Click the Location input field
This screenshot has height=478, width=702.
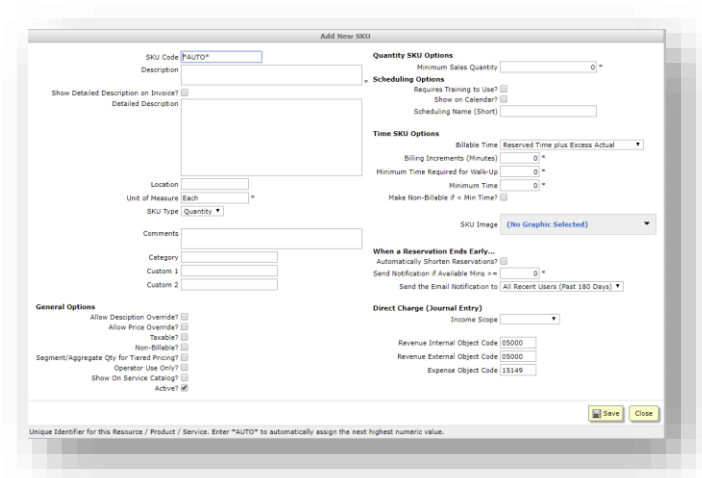coord(214,184)
